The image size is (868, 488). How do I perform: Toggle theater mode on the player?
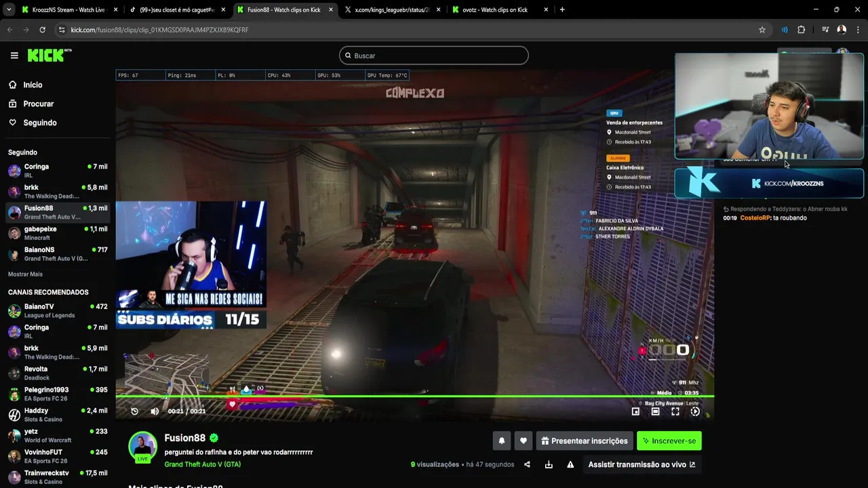(655, 411)
